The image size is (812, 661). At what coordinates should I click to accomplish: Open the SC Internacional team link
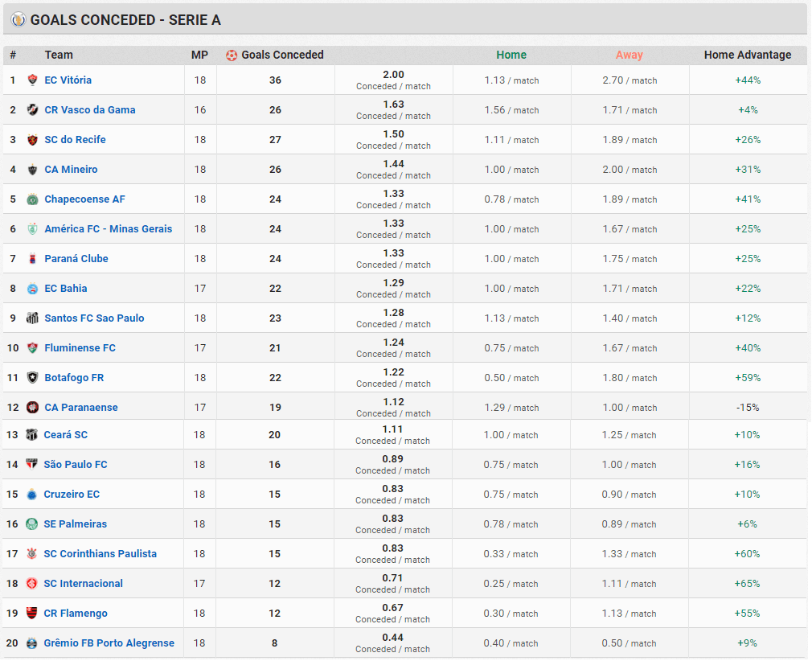click(83, 584)
